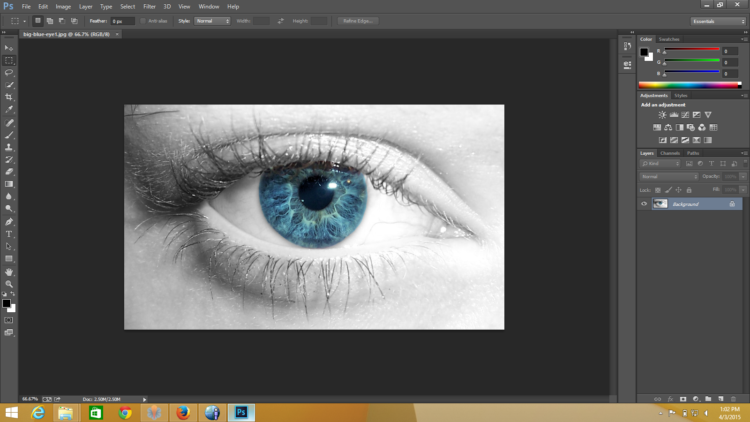Select the Background layer thumbnail
750x422 pixels.
(x=660, y=204)
